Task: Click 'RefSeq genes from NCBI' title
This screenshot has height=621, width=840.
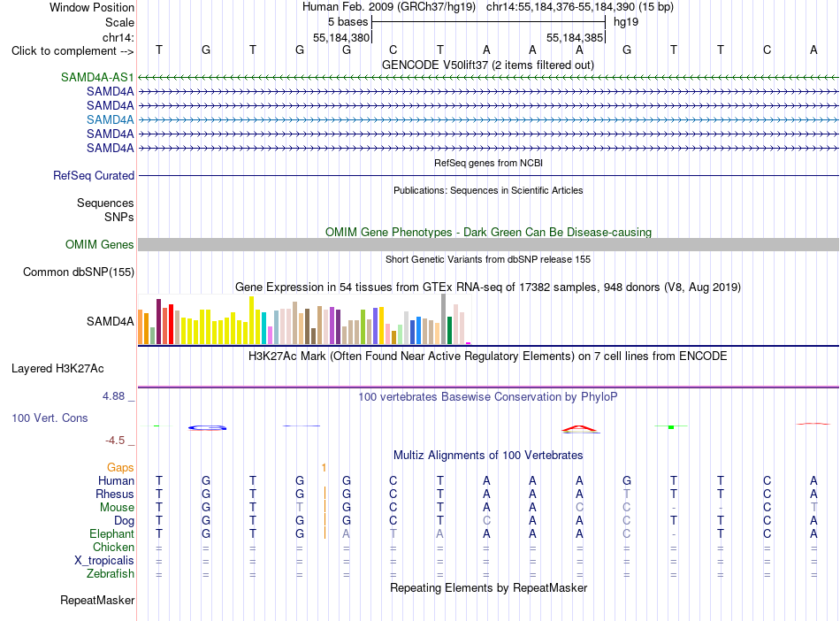Action: point(488,163)
